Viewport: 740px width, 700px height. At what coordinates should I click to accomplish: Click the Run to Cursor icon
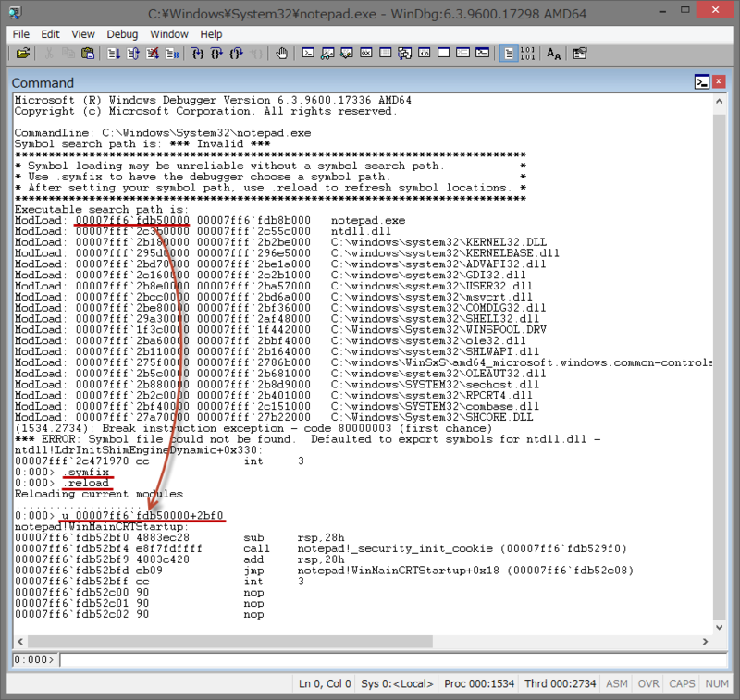[x=256, y=54]
